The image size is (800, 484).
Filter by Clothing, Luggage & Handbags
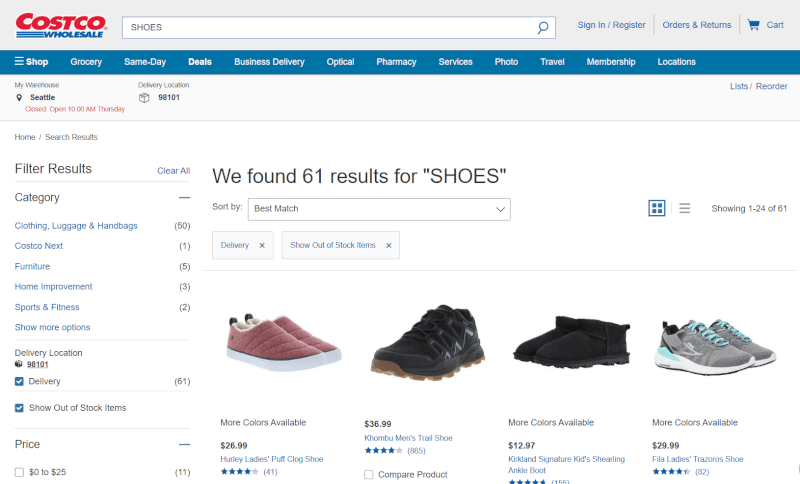(x=76, y=225)
